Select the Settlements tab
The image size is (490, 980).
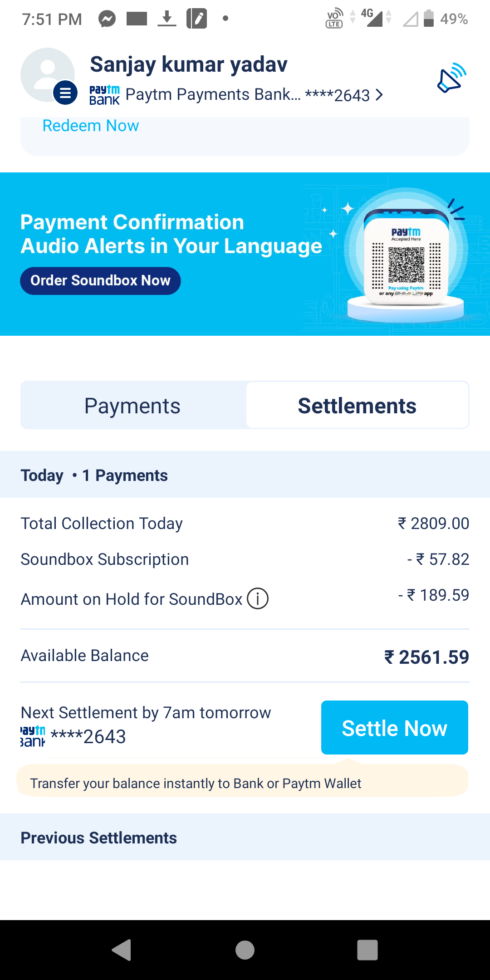357,406
